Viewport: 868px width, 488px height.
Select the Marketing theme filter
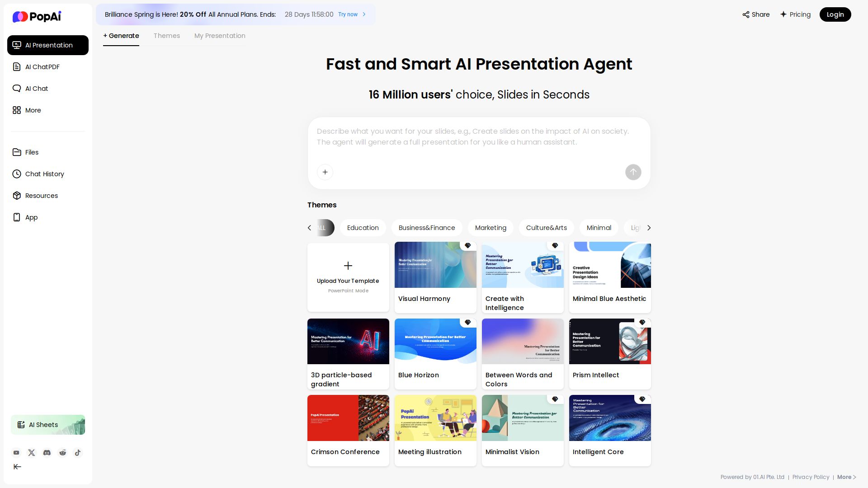(x=491, y=228)
